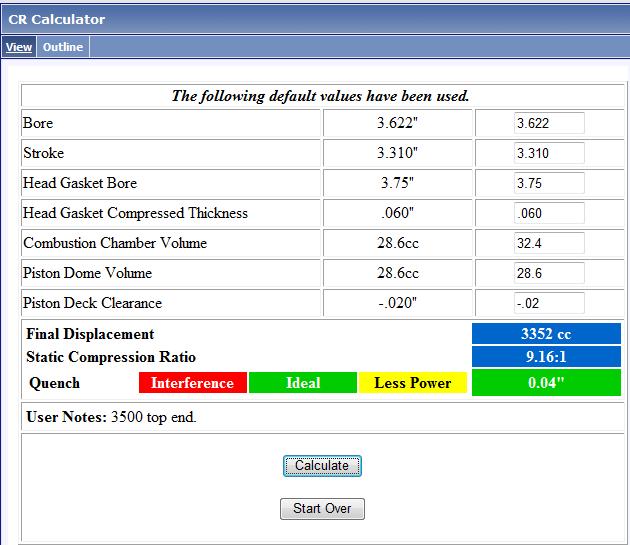Image resolution: width=630 pixels, height=545 pixels.
Task: Click the CR Calculator title bar
Action: coord(315,18)
